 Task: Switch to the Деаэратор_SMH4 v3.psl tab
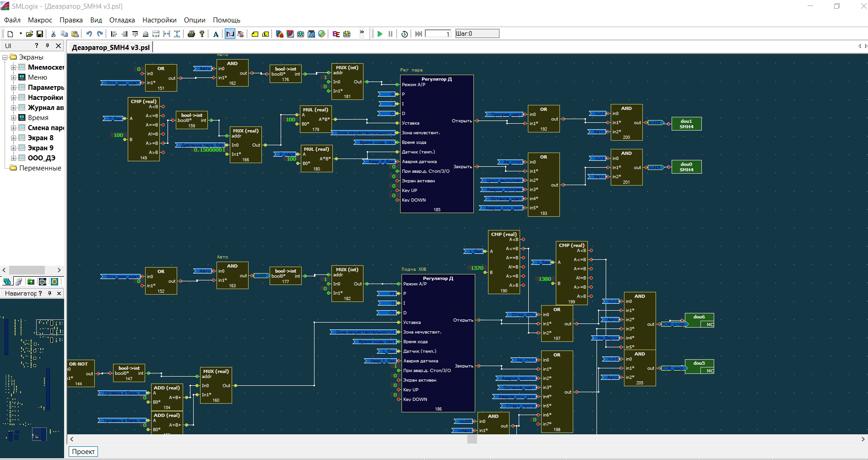110,47
